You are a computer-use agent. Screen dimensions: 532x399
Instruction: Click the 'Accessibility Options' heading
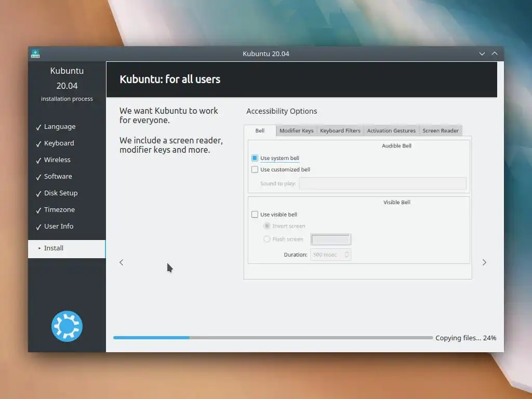click(282, 111)
